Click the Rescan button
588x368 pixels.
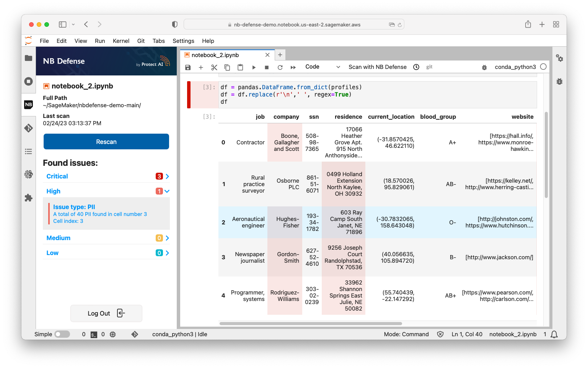pyautogui.click(x=106, y=142)
